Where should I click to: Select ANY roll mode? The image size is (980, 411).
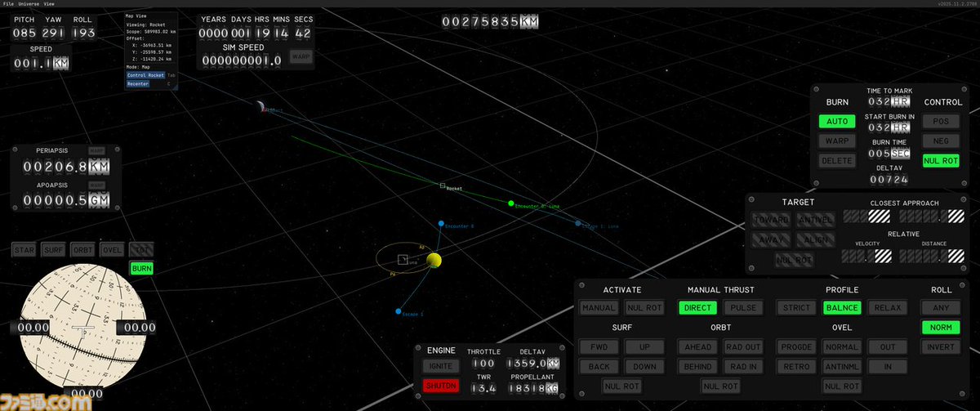pyautogui.click(x=941, y=308)
